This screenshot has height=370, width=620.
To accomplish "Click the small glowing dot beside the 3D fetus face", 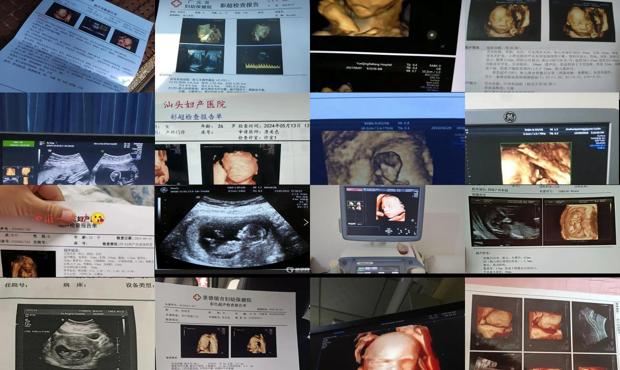I will [x=432, y=35].
